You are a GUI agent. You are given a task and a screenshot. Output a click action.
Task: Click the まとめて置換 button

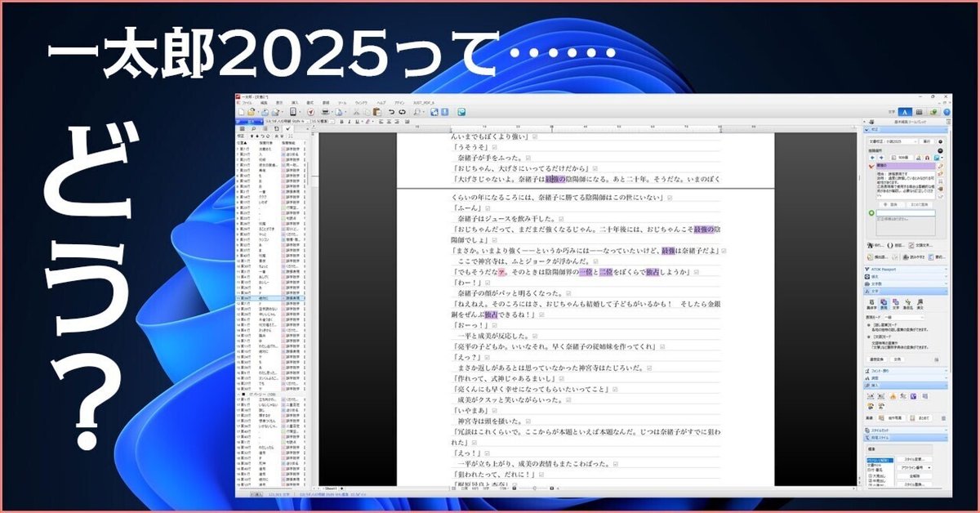920,204
